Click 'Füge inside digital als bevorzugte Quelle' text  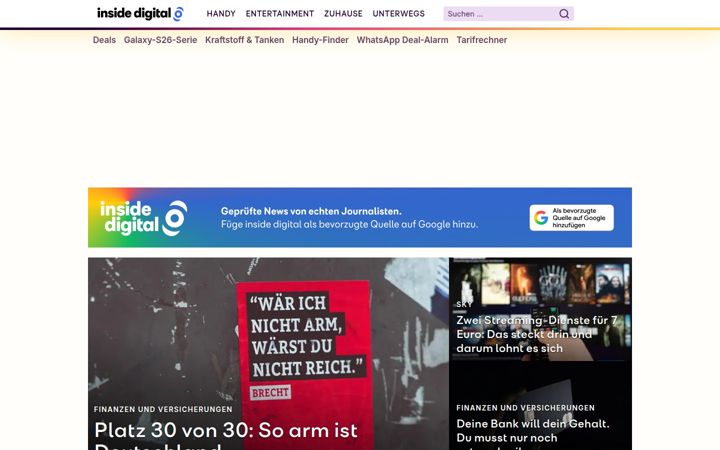click(x=349, y=225)
